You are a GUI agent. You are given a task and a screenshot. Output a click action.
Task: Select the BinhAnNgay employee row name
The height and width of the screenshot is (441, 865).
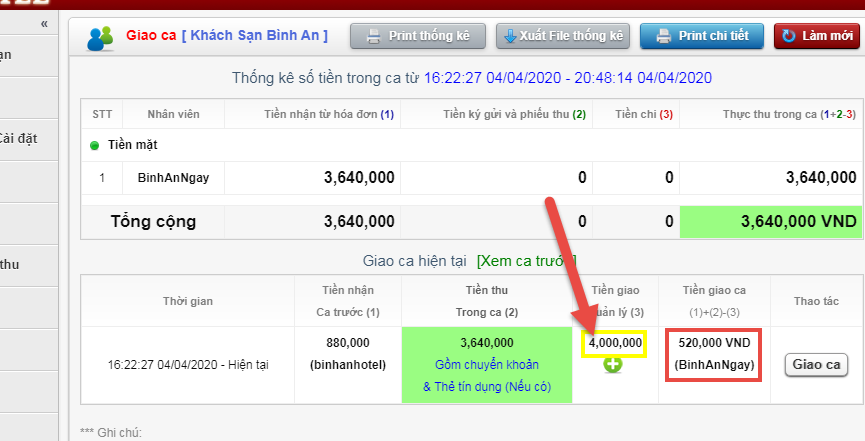coord(167,178)
